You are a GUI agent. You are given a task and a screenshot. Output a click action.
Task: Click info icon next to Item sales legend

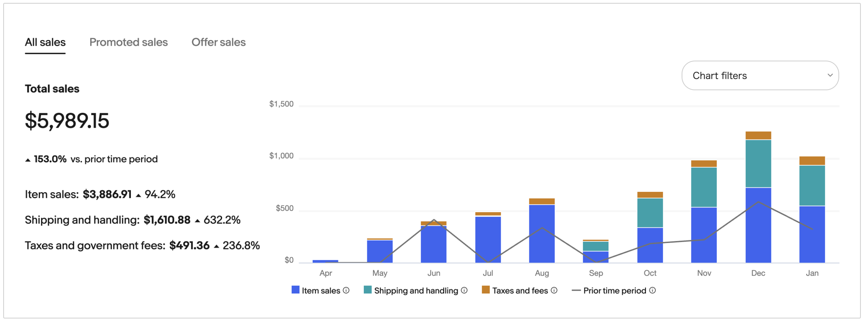click(346, 290)
